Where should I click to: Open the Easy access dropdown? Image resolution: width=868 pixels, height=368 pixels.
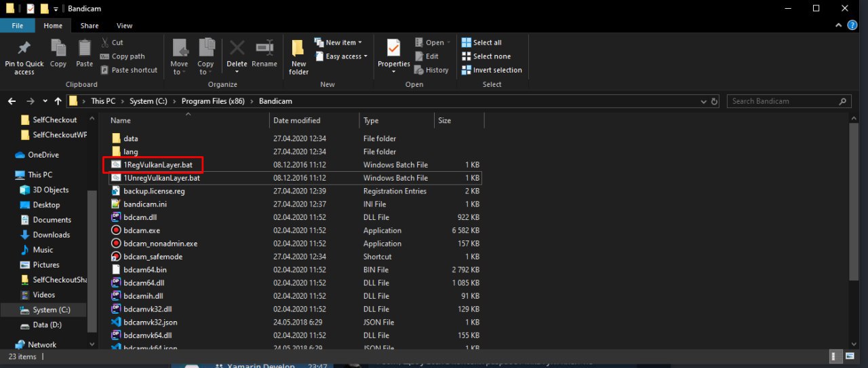341,56
